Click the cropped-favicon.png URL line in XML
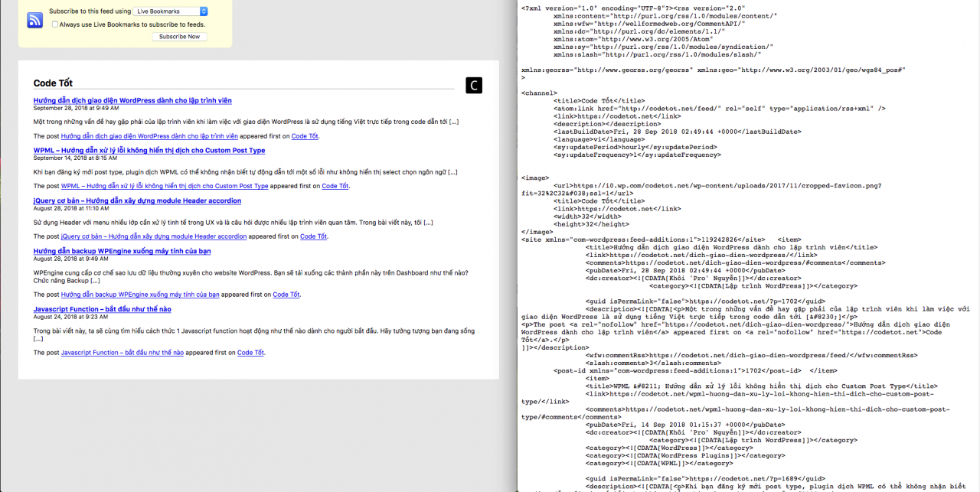Screen dimensions: 980x492 coord(717,185)
